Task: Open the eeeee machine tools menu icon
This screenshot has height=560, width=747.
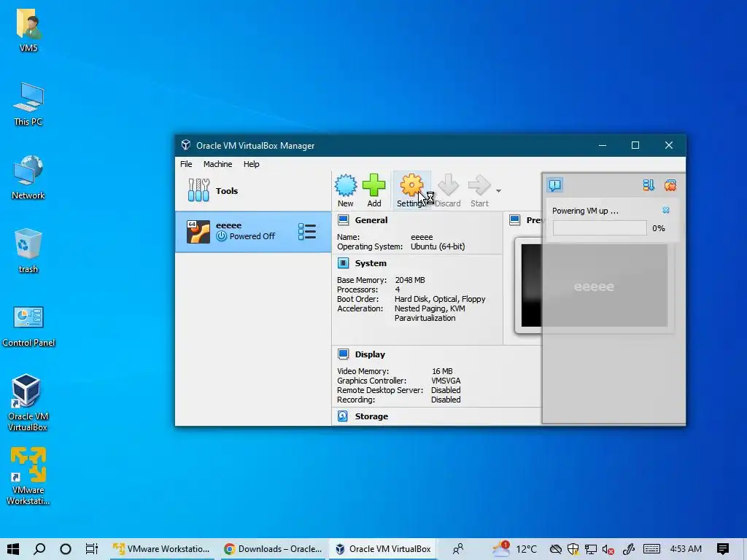Action: coord(307,231)
